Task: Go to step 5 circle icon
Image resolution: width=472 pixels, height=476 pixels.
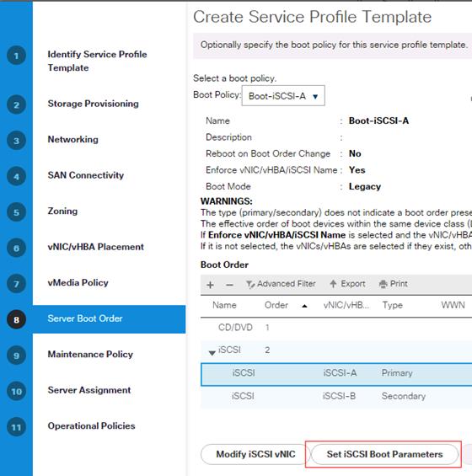Action: click(x=16, y=212)
